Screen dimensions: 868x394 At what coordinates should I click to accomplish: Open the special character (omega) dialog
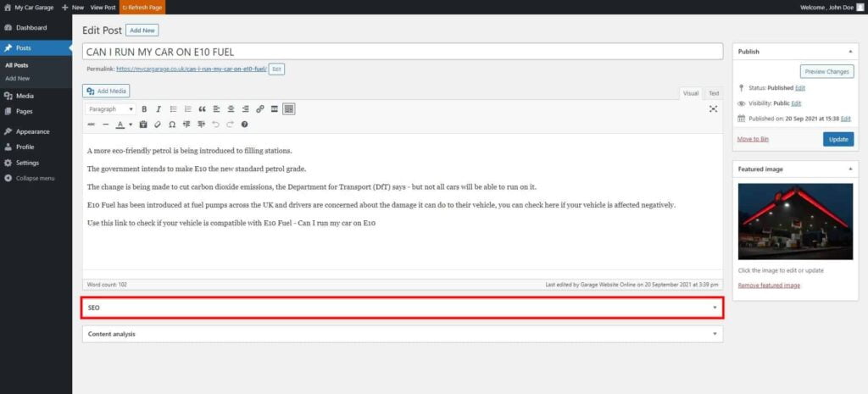[x=172, y=125]
